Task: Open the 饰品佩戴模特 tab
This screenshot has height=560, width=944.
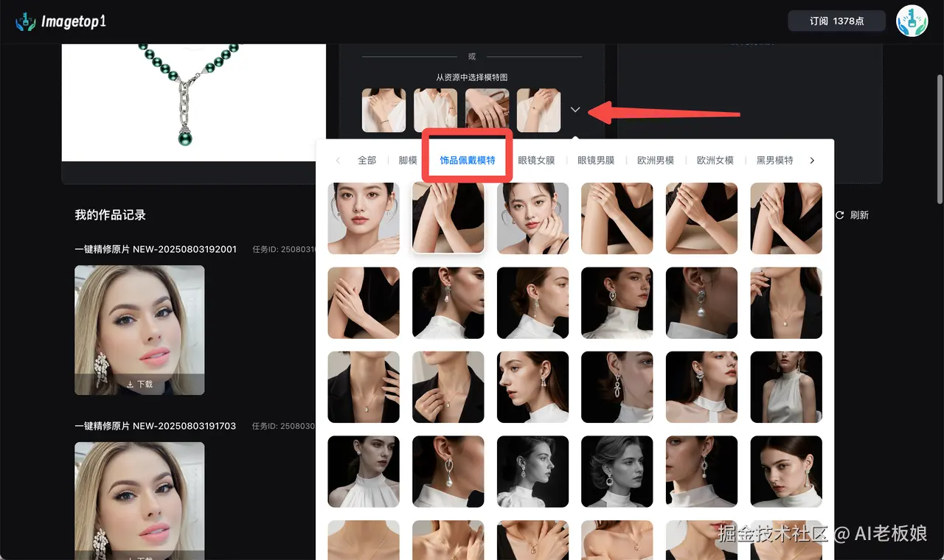Action: 467,161
